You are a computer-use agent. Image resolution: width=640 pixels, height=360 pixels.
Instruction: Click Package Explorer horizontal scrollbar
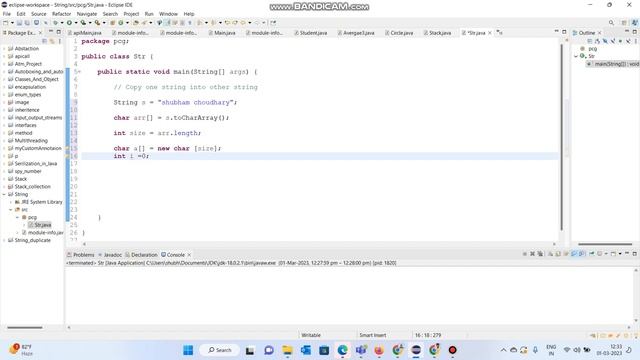tap(24, 327)
